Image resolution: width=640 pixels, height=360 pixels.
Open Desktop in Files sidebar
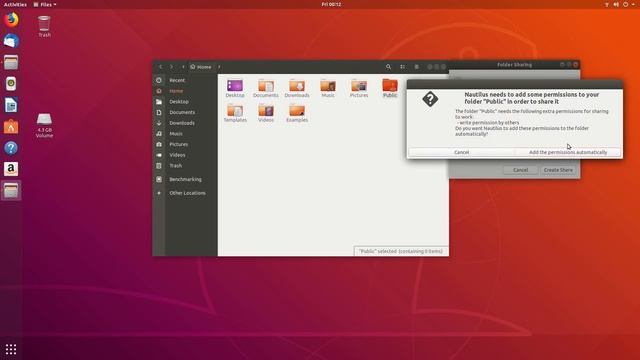[x=185, y=102]
